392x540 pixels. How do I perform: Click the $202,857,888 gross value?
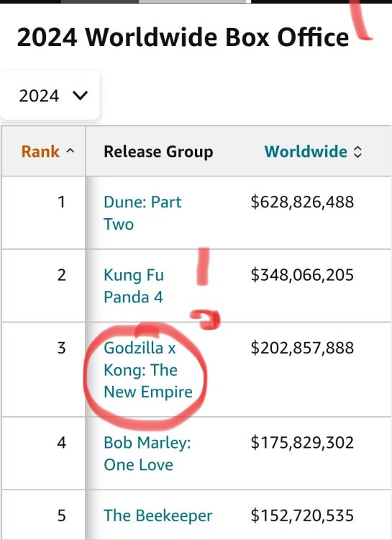coord(302,348)
